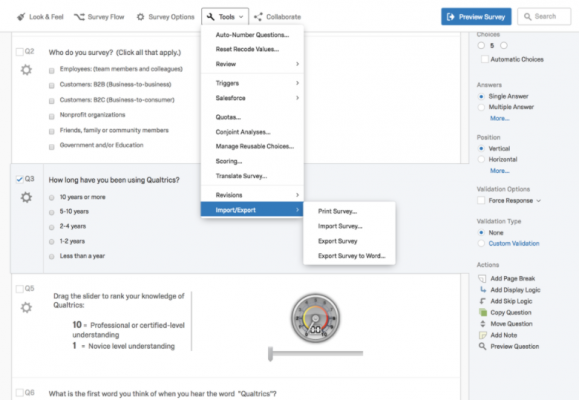Expand the Force Response dropdown arrow

pyautogui.click(x=539, y=201)
